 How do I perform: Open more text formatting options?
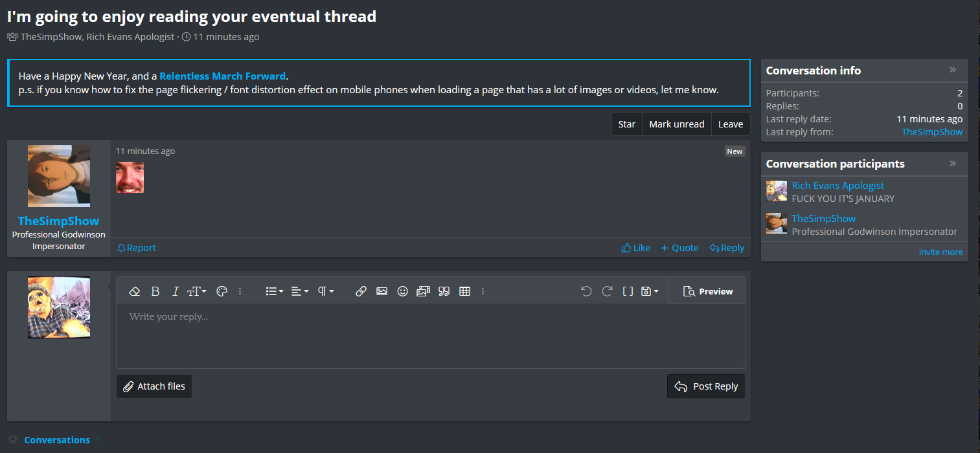click(240, 291)
